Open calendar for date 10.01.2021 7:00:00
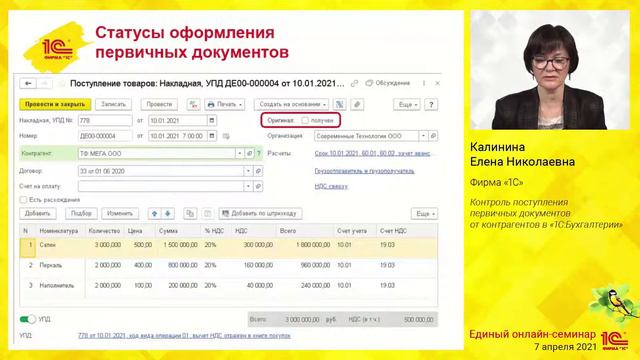The height and width of the screenshot is (360, 640). point(212,136)
